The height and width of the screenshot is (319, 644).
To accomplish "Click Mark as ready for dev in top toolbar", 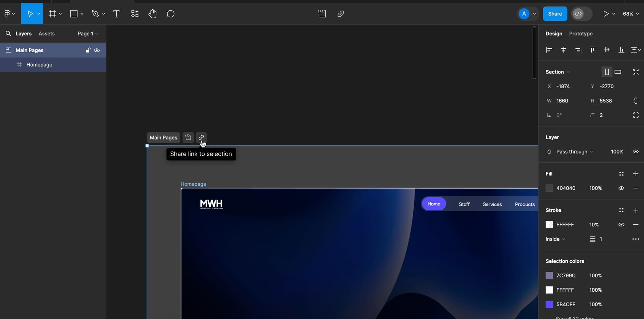I will point(322,14).
